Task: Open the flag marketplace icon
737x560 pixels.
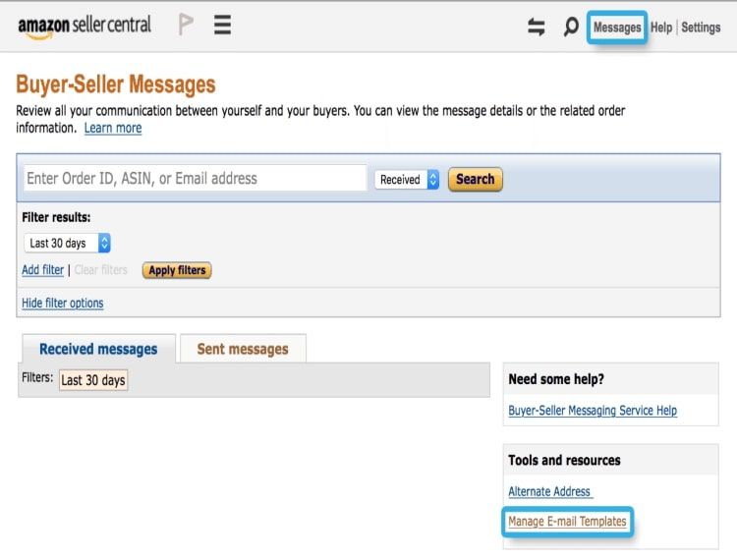Action: [186, 25]
